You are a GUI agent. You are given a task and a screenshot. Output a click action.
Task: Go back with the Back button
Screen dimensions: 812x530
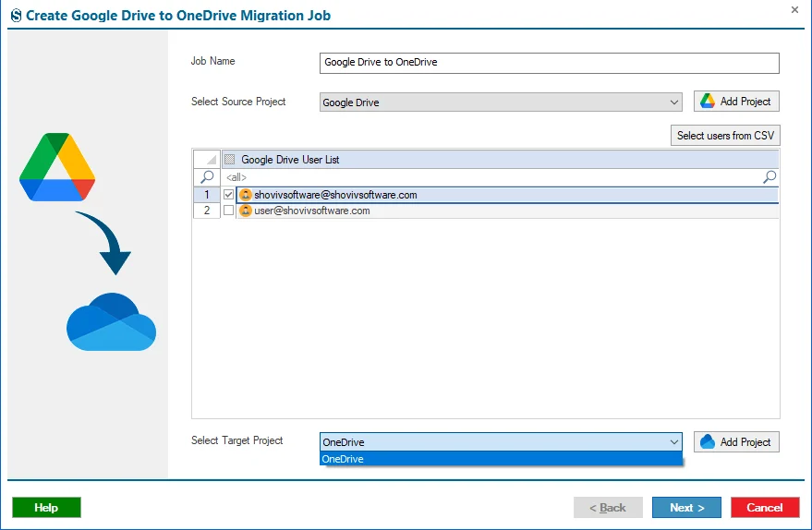608,507
